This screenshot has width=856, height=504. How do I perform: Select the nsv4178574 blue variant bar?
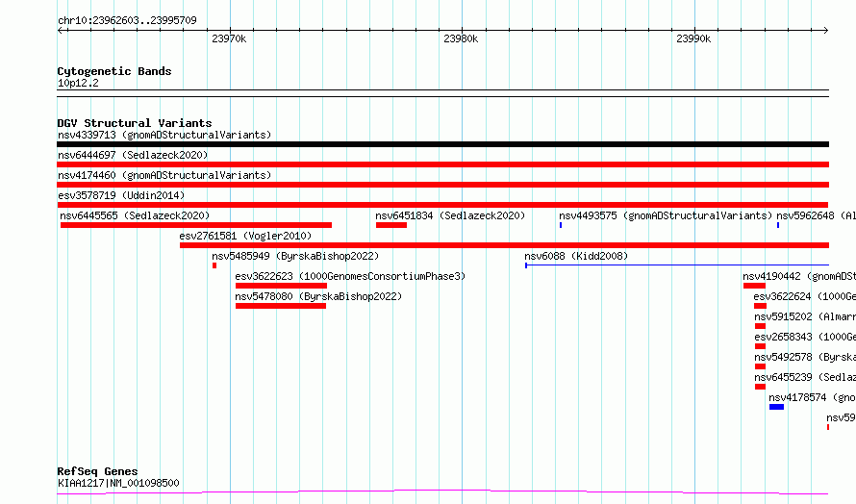[x=776, y=407]
